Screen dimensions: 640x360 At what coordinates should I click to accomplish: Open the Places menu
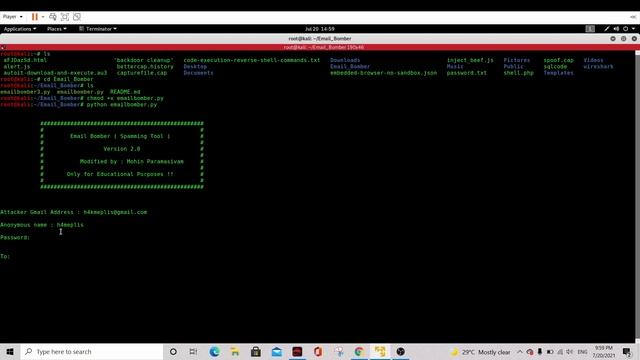(x=56, y=29)
